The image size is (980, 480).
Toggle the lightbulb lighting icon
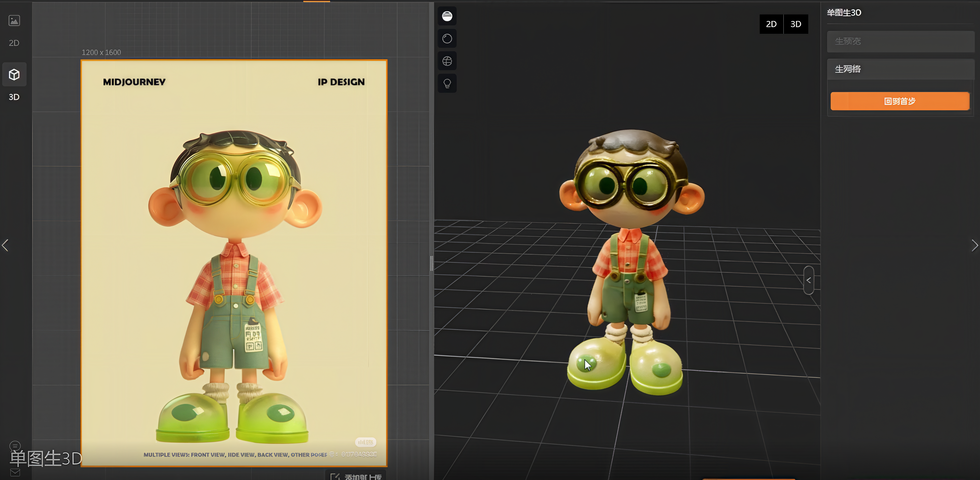447,83
